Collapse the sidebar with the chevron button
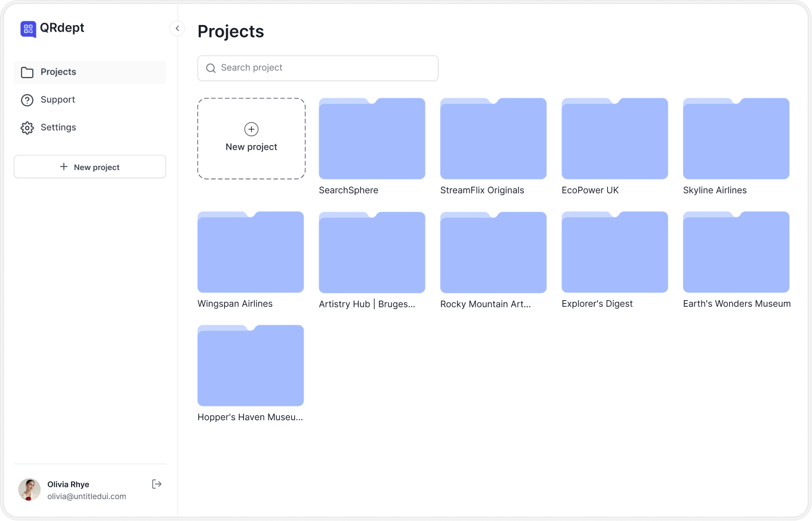The image size is (812, 521). [x=177, y=28]
